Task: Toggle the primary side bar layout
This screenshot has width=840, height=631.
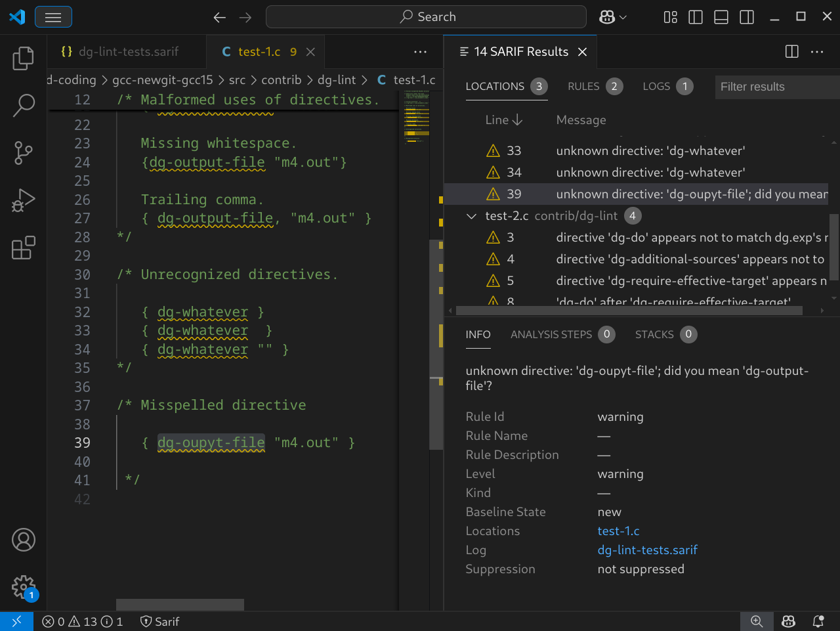Action: (x=696, y=17)
